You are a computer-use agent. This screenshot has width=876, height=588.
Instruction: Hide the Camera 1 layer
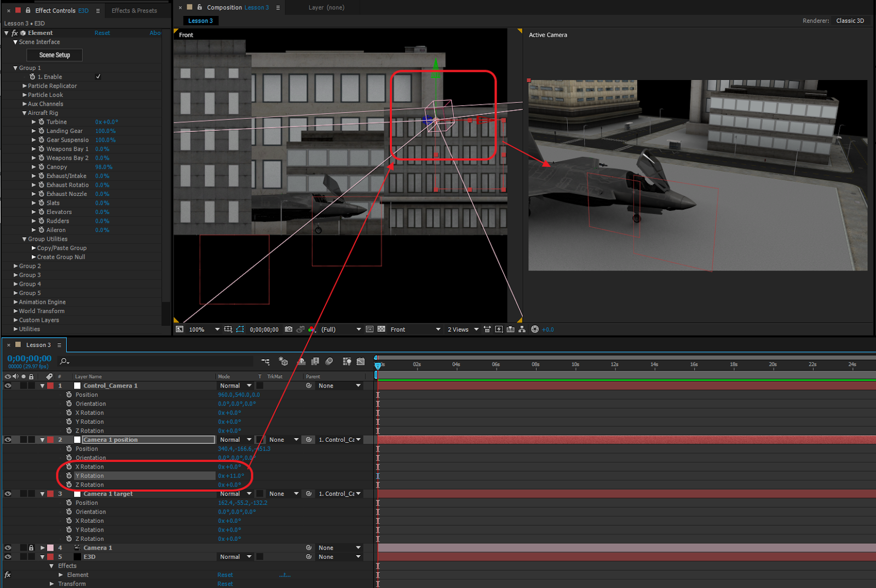pyautogui.click(x=8, y=547)
